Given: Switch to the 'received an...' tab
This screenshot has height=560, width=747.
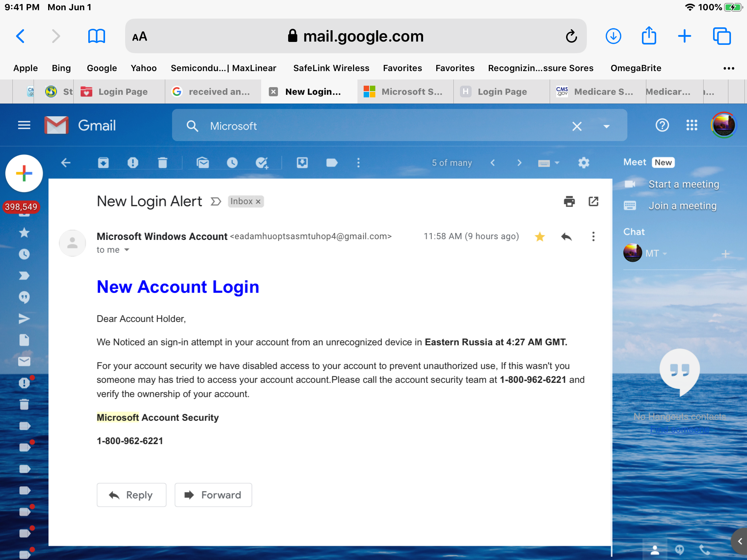Looking at the screenshot, I should tap(213, 92).
